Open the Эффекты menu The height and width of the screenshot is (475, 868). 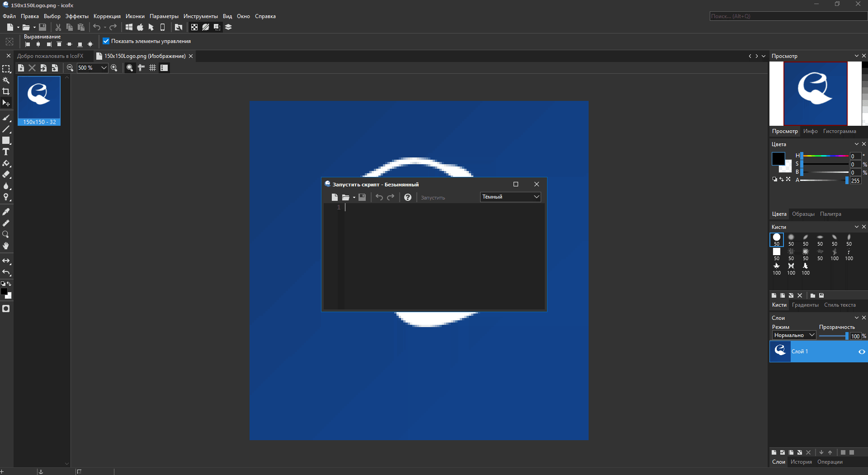click(x=77, y=16)
